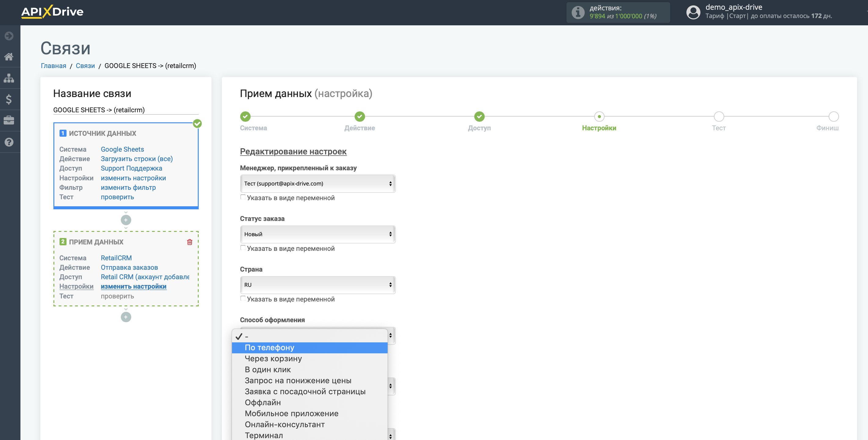Viewport: 868px width, 440px height.
Task: Open connections sitemap sidebar icon
Action: [9, 78]
